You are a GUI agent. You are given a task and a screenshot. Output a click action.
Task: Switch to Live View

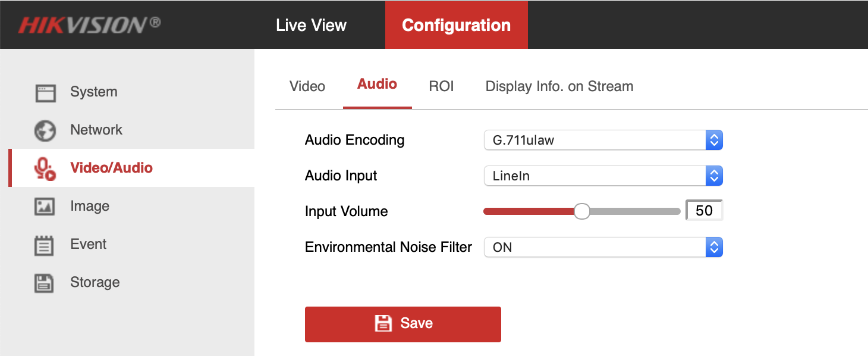pos(311,25)
